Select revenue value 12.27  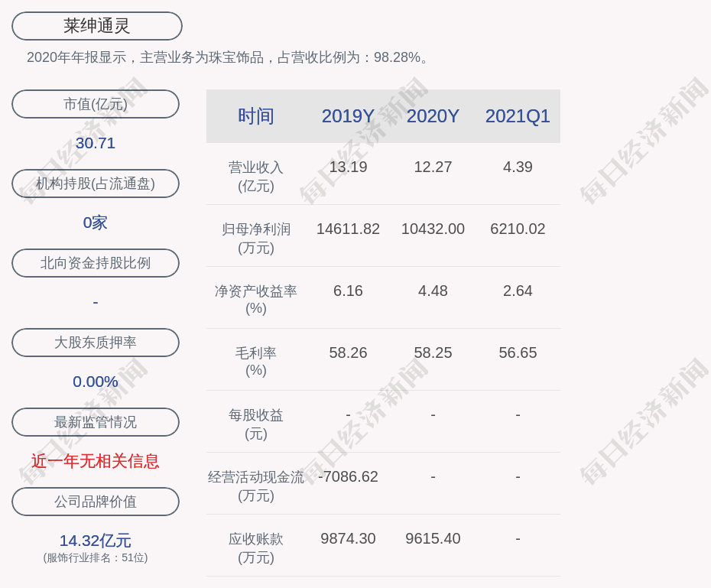[x=433, y=167]
